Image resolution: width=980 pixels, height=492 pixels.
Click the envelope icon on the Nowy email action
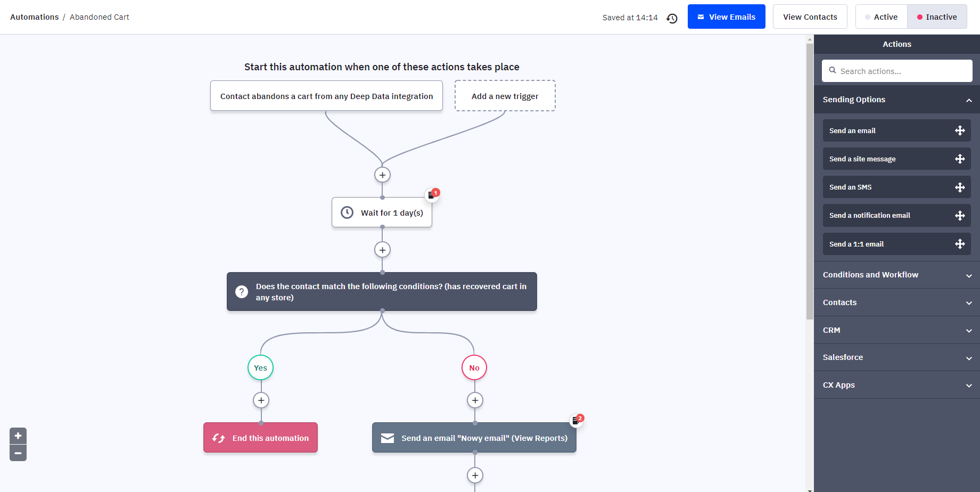point(386,437)
